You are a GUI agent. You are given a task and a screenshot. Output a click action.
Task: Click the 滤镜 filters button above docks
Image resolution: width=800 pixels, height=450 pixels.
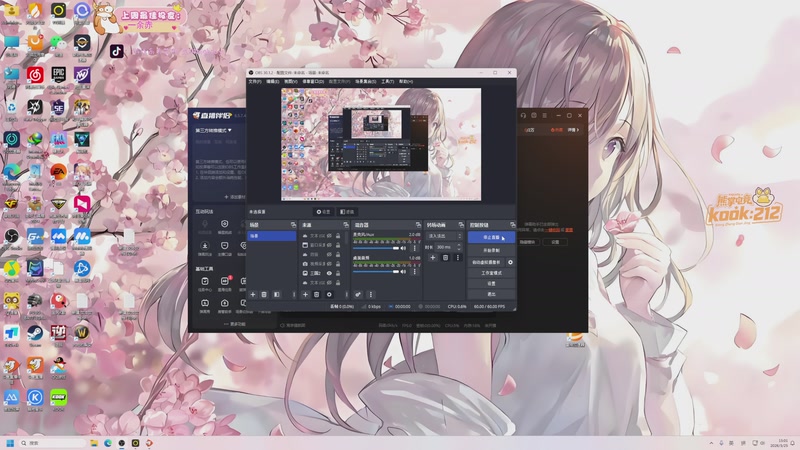click(347, 212)
